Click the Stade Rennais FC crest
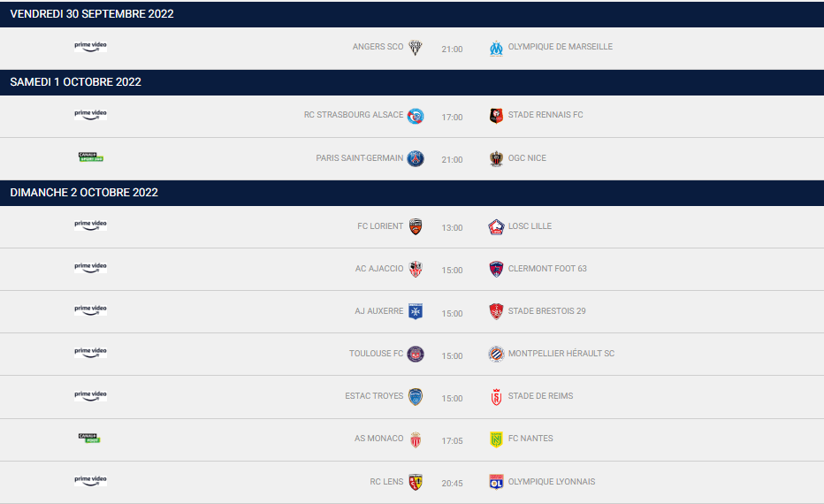824x504 pixels. (496, 116)
